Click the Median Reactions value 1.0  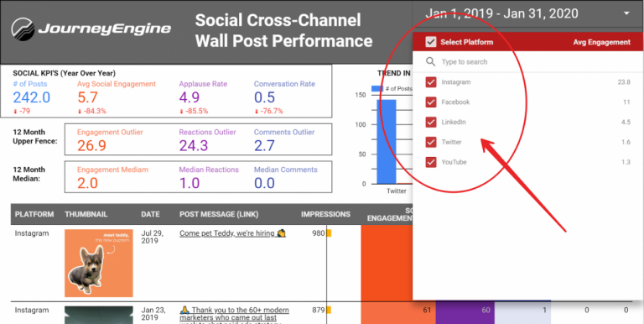[x=190, y=183]
